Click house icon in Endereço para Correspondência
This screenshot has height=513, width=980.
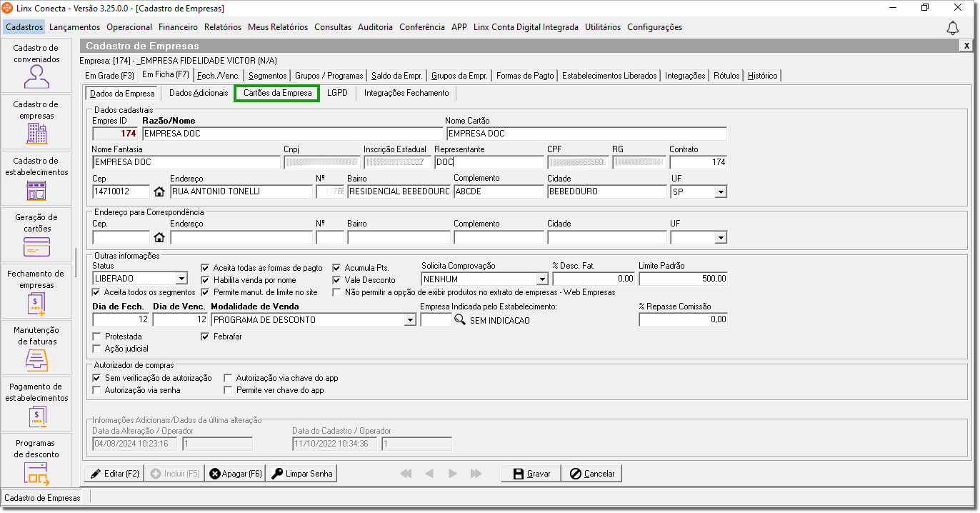point(159,237)
